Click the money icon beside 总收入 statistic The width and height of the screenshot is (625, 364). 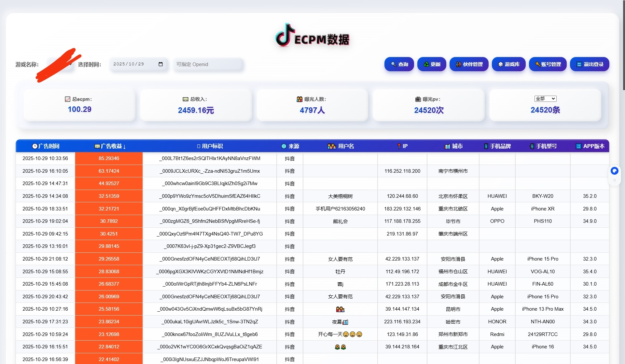point(186,99)
